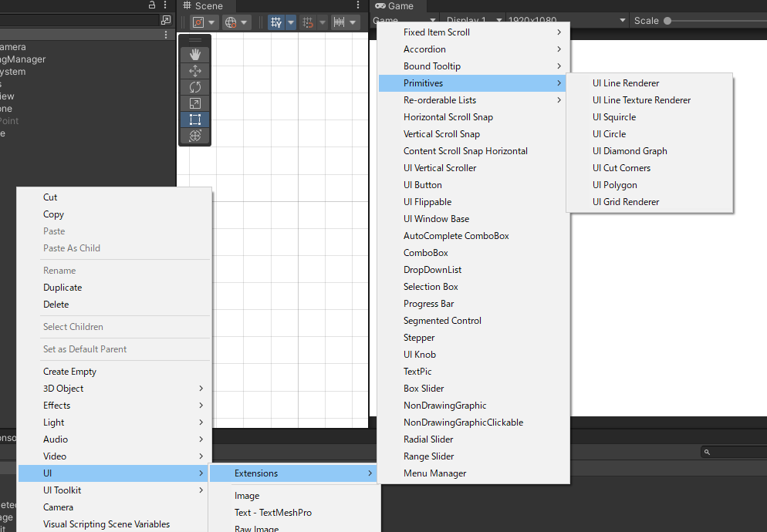The width and height of the screenshot is (767, 532).
Task: Choose AutoComplete ComboBox
Action: pyautogui.click(x=474, y=236)
